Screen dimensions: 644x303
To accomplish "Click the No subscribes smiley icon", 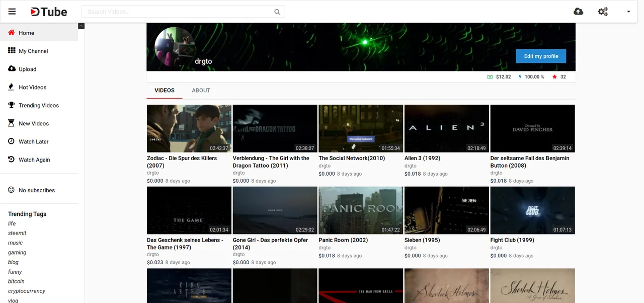I will 12,190.
